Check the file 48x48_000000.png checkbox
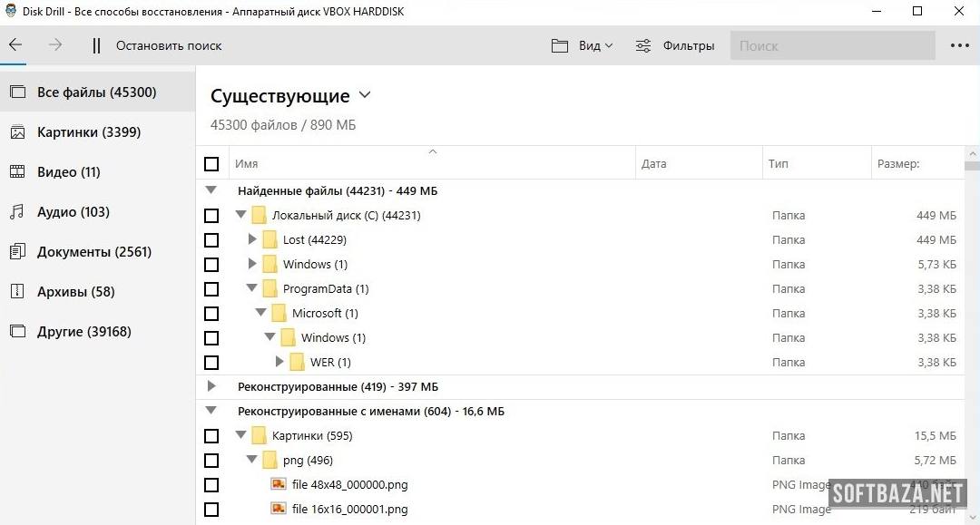Viewport: 980px width, 525px height. pyautogui.click(x=211, y=485)
